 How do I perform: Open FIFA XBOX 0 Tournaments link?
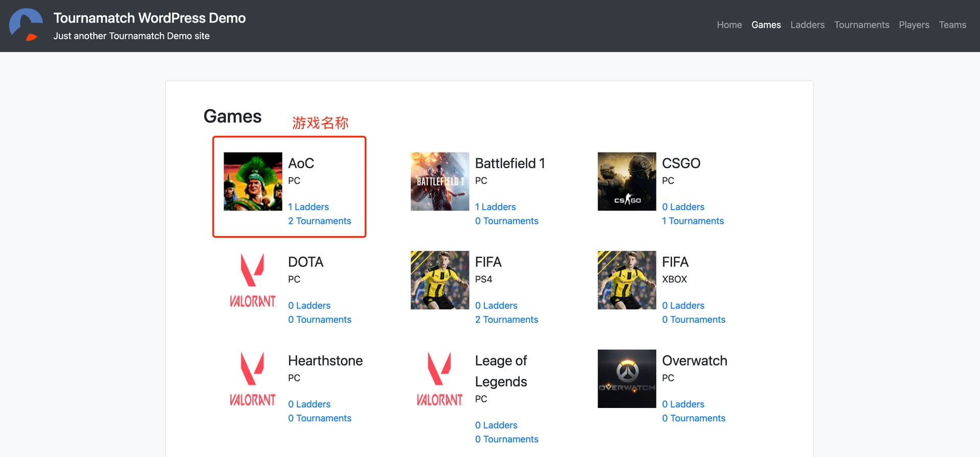[x=694, y=319]
